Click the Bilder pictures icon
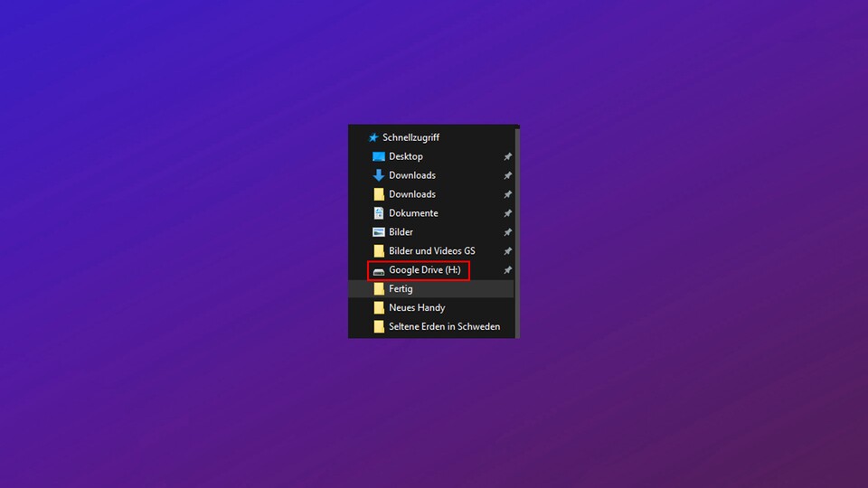This screenshot has width=868, height=488. tap(379, 232)
